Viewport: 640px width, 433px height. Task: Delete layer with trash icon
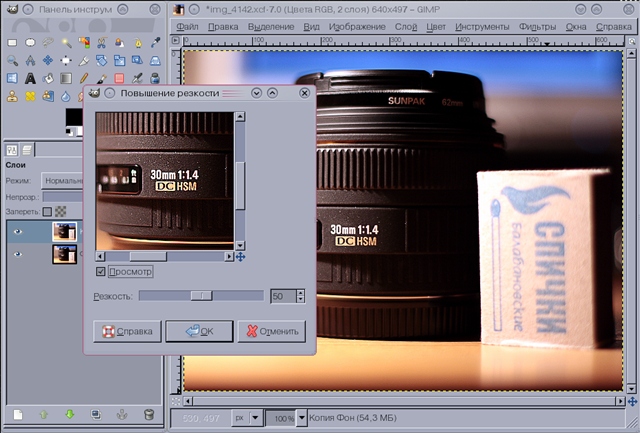149,414
